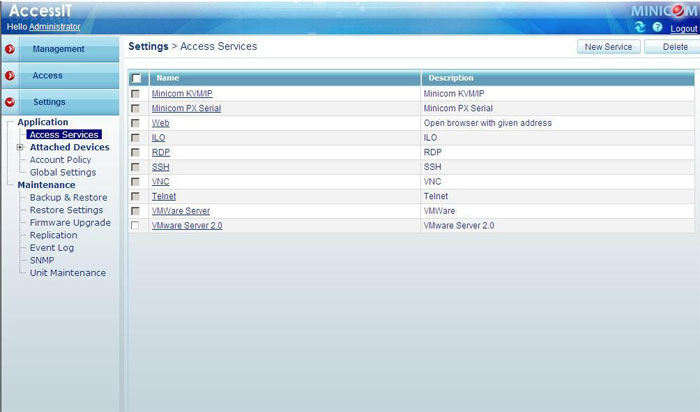Select the VMWare Server 2.0 checkbox
This screenshot has width=700, height=412.
[136, 226]
